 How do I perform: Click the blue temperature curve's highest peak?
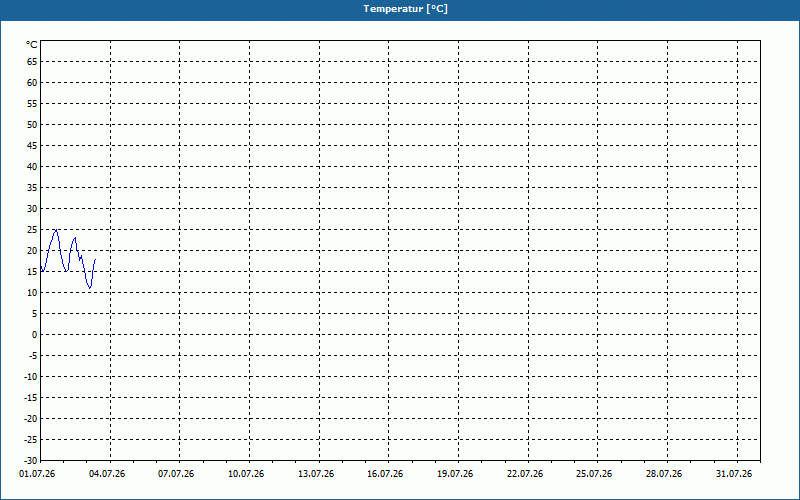pyautogui.click(x=56, y=230)
